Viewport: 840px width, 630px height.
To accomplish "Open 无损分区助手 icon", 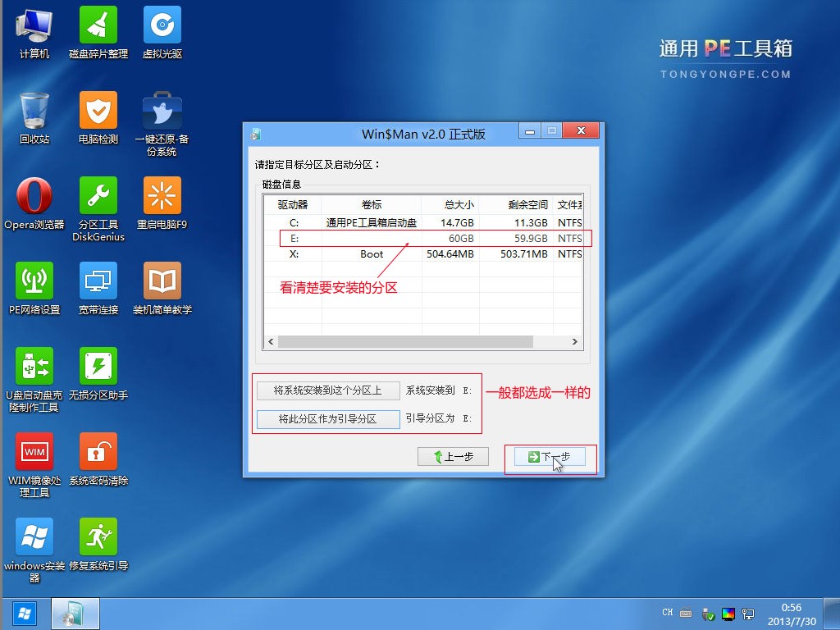I will (x=98, y=373).
